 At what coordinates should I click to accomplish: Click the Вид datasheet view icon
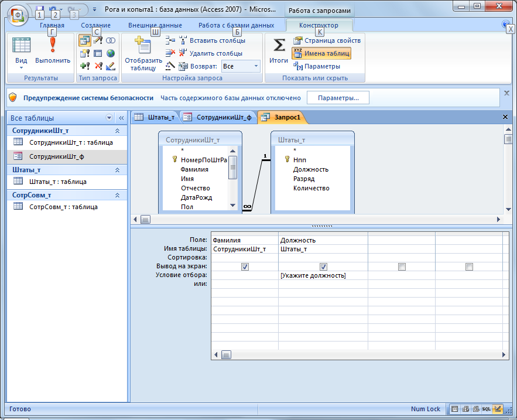click(x=21, y=46)
